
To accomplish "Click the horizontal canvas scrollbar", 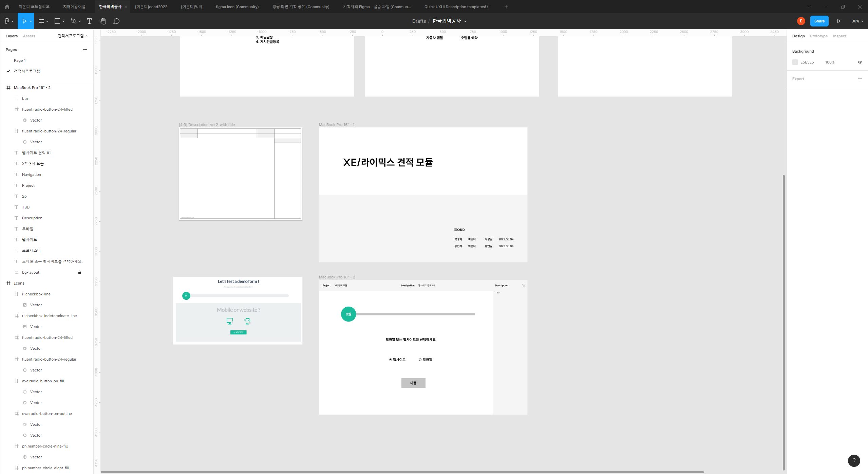I will point(402,472).
